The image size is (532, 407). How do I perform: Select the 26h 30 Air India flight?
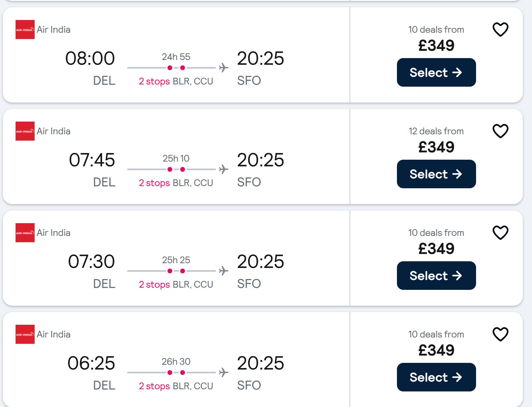tap(436, 377)
